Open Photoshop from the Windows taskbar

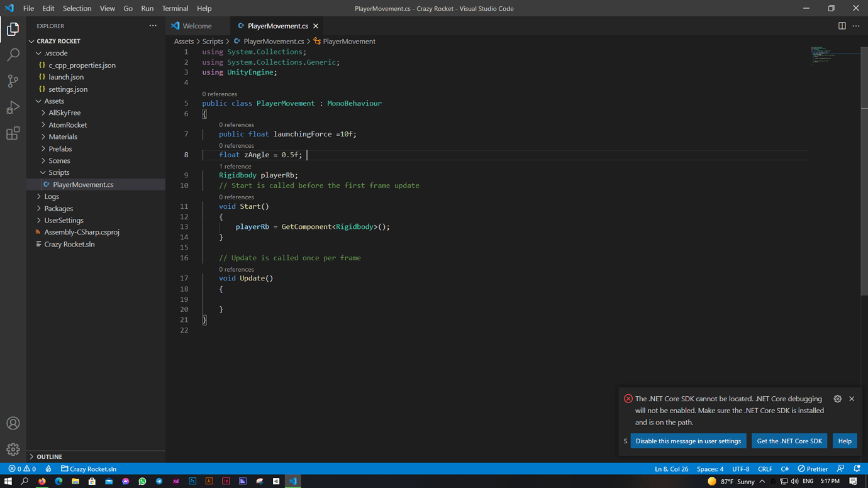[x=192, y=481]
